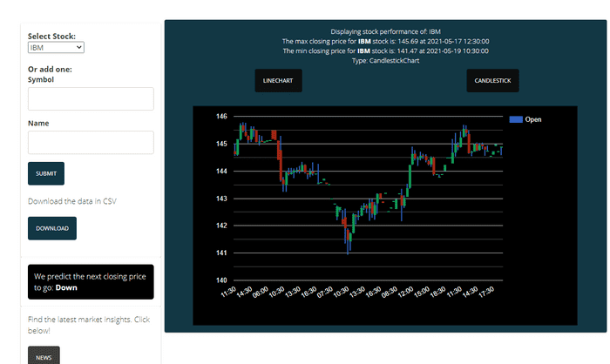Click the SUBMIT button
Viewport: 610px width, 364px height.
46,173
